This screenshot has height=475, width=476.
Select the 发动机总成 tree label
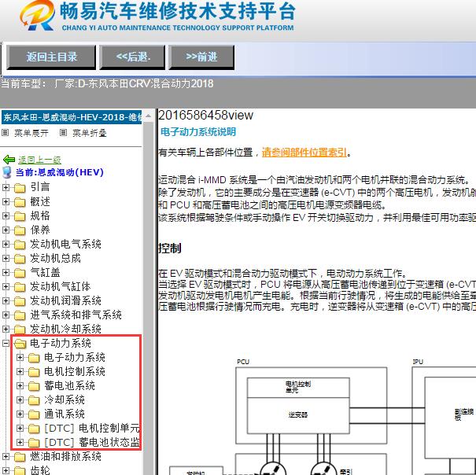pos(55,259)
